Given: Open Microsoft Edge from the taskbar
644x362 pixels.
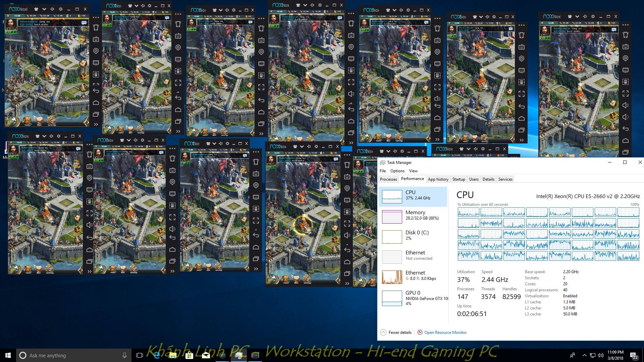Looking at the screenshot, I should pos(156,355).
